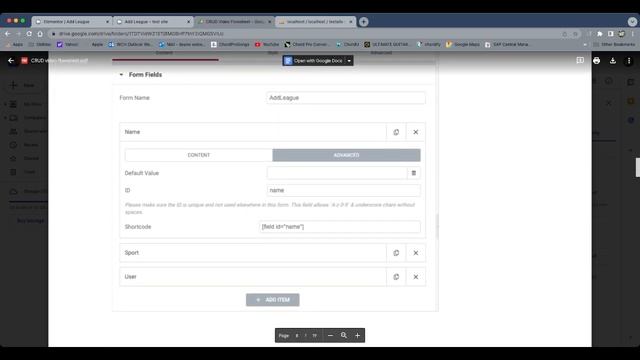Click the empty Default Value field
The image size is (640, 360).
pos(337,173)
